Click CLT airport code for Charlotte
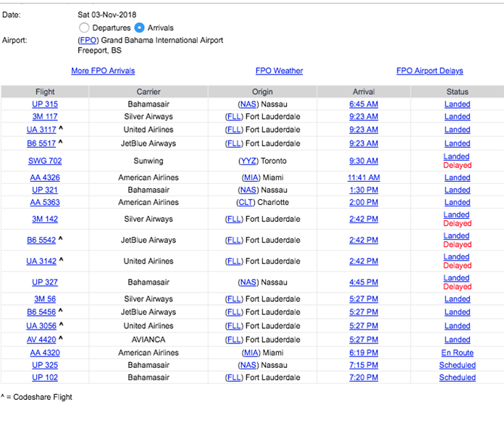The width and height of the screenshot is (504, 423). 246,203
